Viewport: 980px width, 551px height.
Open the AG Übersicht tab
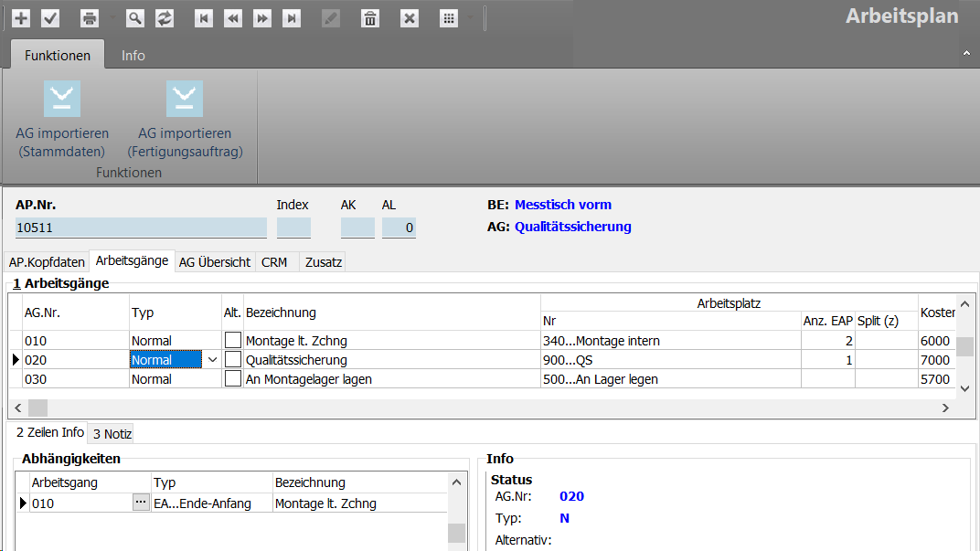click(214, 262)
